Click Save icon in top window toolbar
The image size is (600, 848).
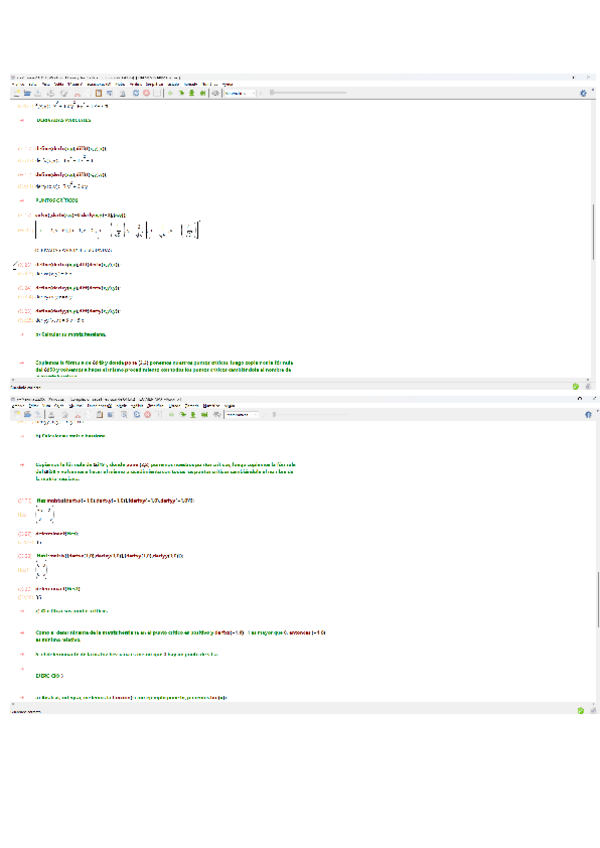coord(38,93)
